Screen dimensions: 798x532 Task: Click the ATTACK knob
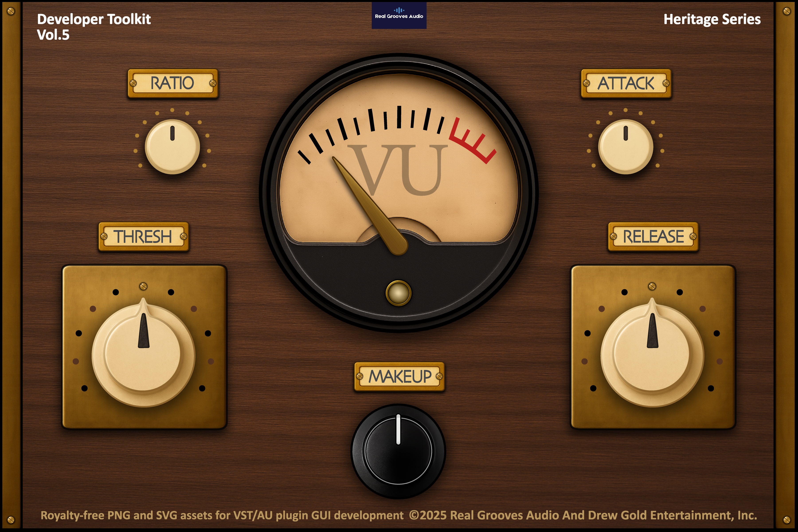626,147
